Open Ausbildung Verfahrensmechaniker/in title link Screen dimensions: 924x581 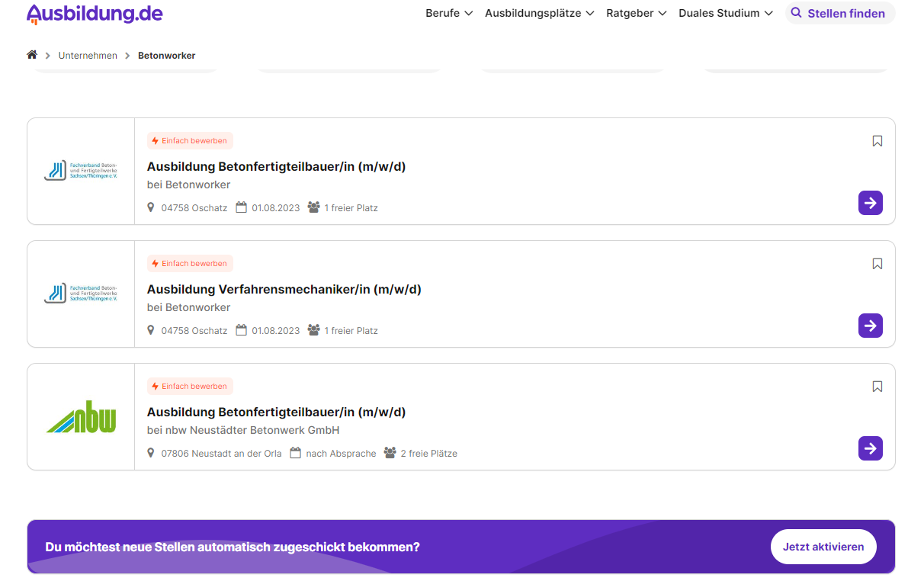(284, 289)
